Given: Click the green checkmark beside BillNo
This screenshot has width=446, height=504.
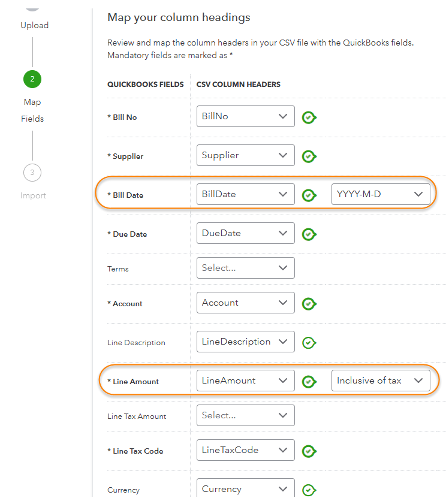Looking at the screenshot, I should (309, 117).
